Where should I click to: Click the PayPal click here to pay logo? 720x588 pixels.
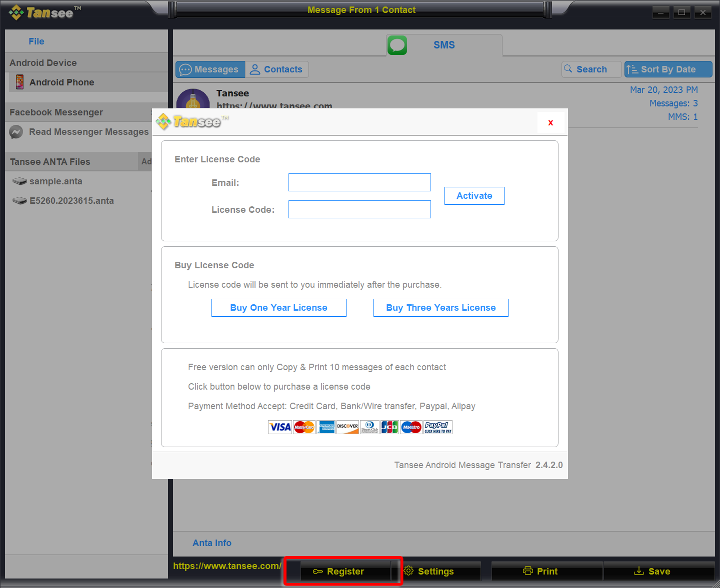coord(438,427)
